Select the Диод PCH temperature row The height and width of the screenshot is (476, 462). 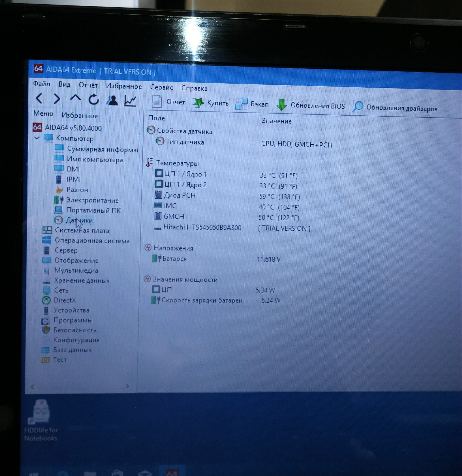[x=227, y=196]
